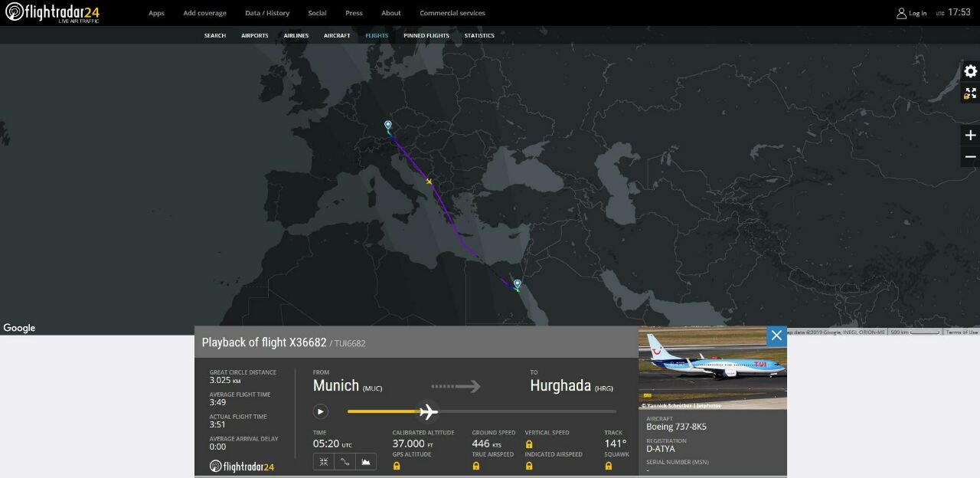The height and width of the screenshot is (478, 980).
Task: Click the Flightradar24 logo in header
Action: point(52,12)
